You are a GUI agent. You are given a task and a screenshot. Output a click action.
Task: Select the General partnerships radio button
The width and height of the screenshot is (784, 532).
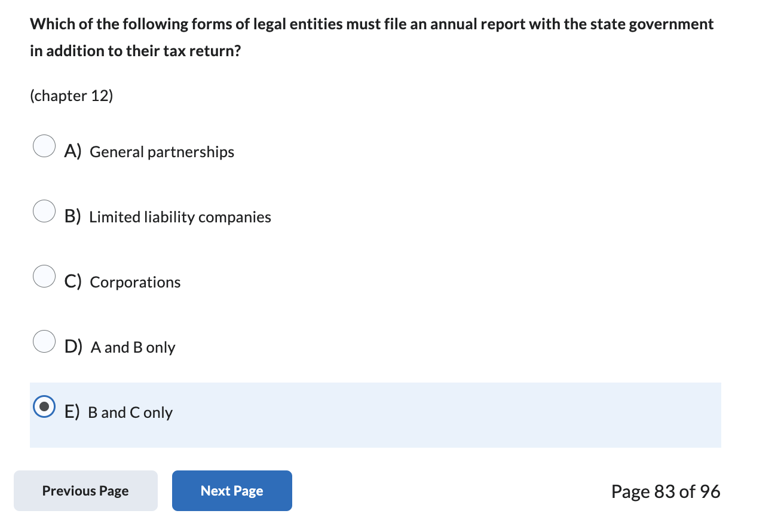44,146
